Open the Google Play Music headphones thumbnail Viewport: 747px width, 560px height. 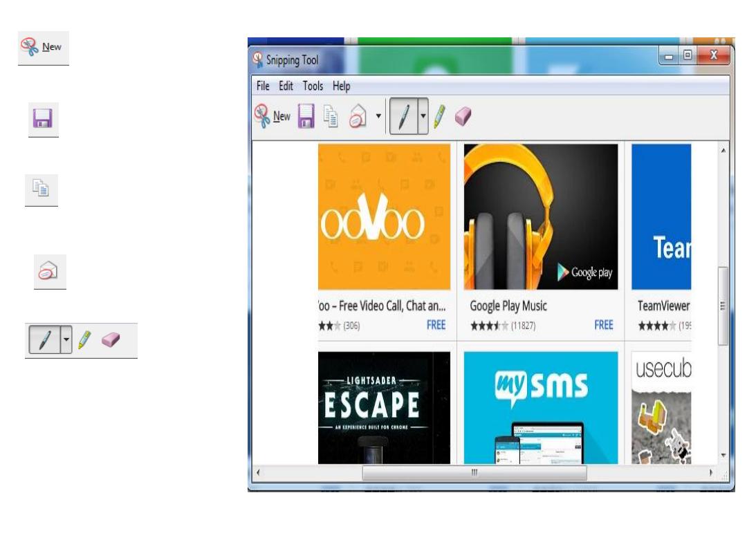[x=541, y=216]
